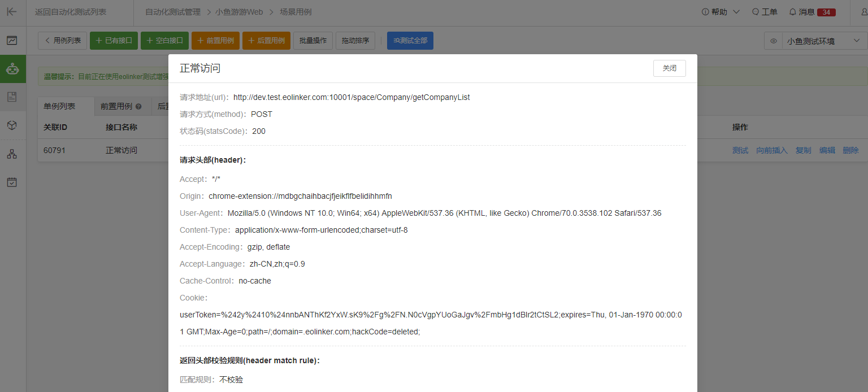
Task: Click the Origin chrome-extension value
Action: pos(300,196)
